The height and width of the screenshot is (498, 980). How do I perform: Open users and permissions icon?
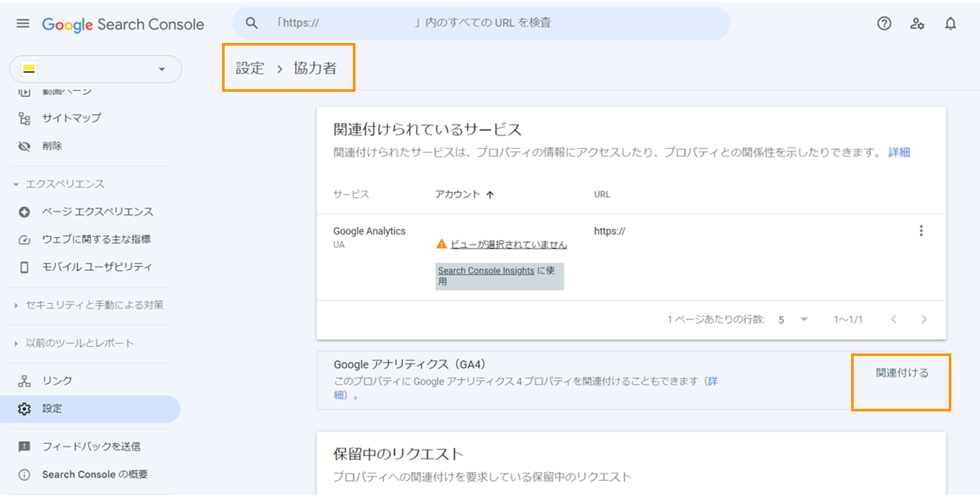coord(917,24)
